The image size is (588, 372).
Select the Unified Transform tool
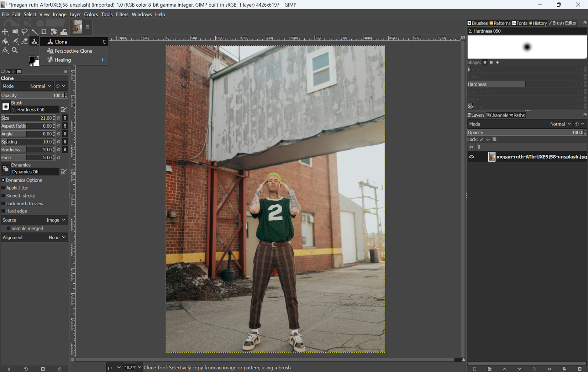[x=54, y=32]
